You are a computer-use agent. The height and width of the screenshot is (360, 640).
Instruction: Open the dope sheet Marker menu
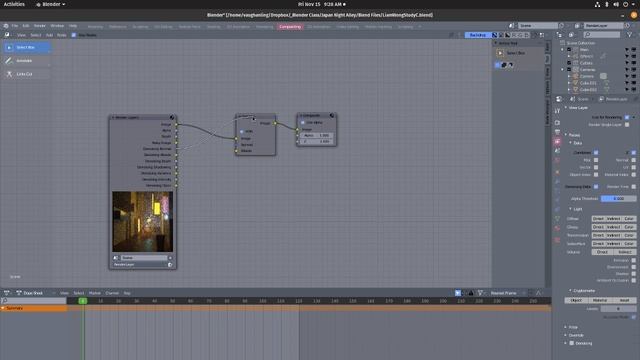pos(95,293)
